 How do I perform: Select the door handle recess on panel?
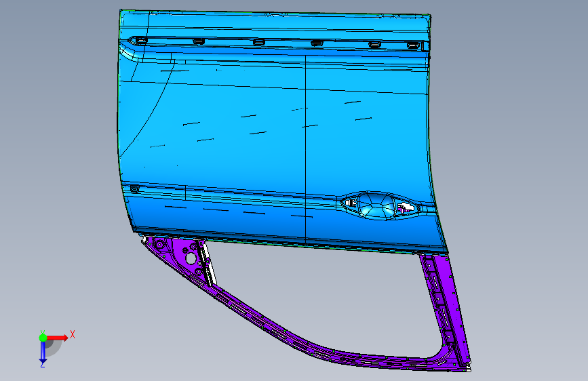(378, 205)
